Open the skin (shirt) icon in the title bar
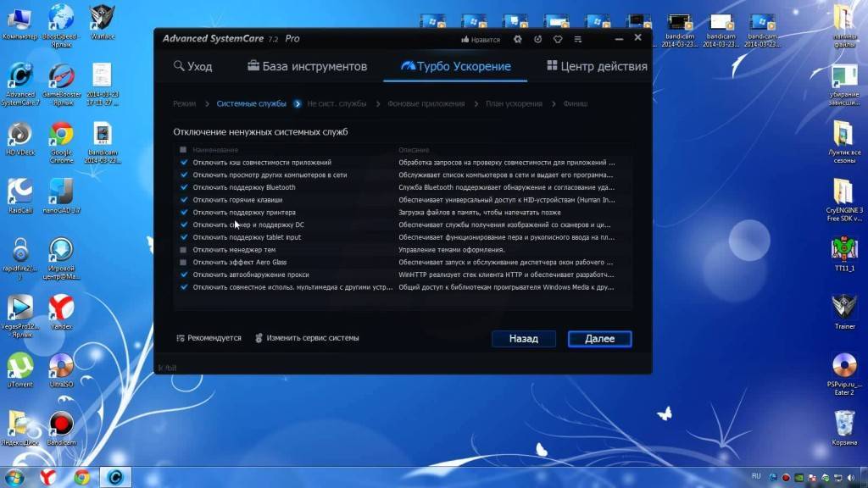 pos(558,39)
